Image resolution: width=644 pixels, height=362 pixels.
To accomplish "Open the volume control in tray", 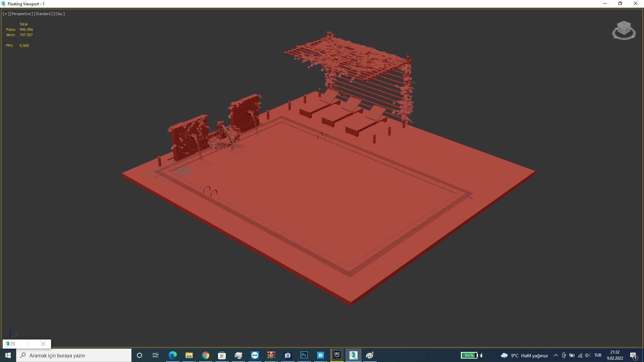I will pyautogui.click(x=587, y=355).
